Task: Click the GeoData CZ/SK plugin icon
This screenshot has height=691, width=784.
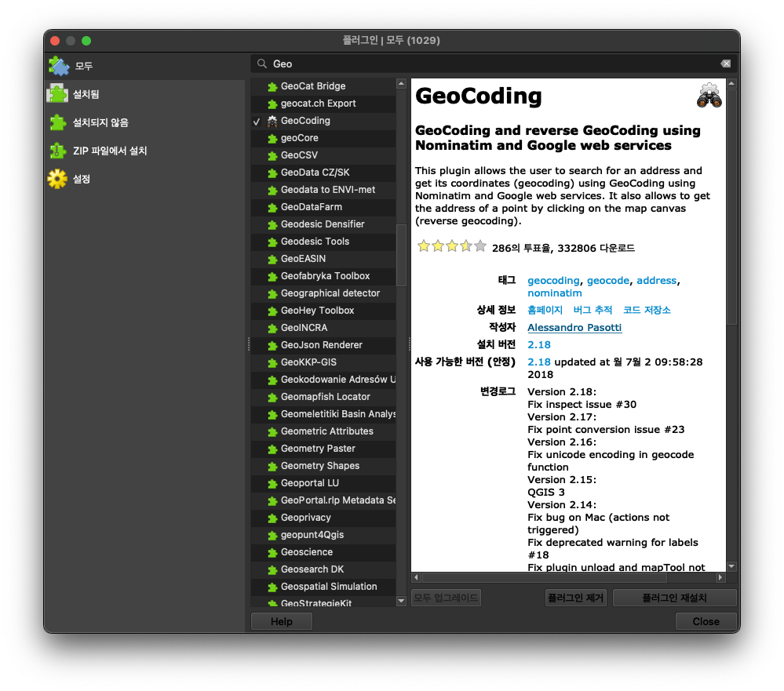Action: click(x=272, y=173)
